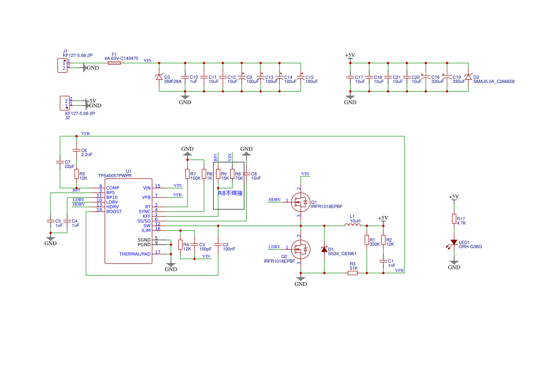The height and width of the screenshot is (392, 554).
Task: Select the C2 capacitor symbol
Action: tap(218, 244)
